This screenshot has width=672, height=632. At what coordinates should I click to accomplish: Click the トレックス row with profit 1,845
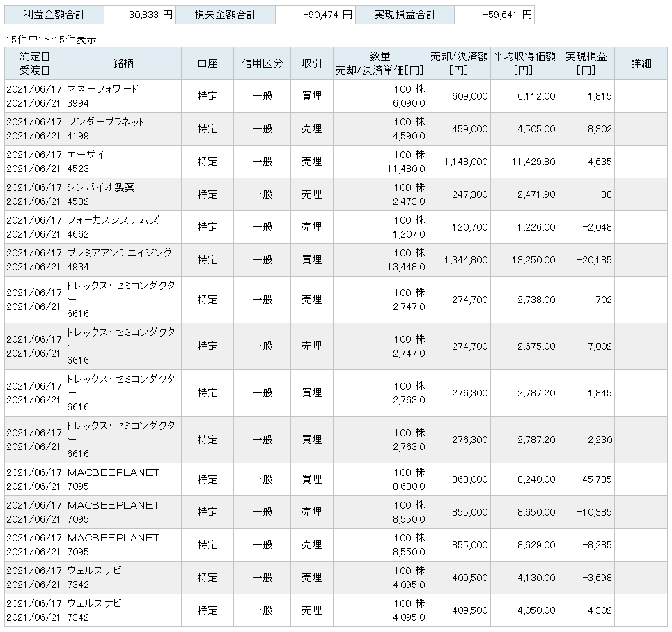pos(336,393)
